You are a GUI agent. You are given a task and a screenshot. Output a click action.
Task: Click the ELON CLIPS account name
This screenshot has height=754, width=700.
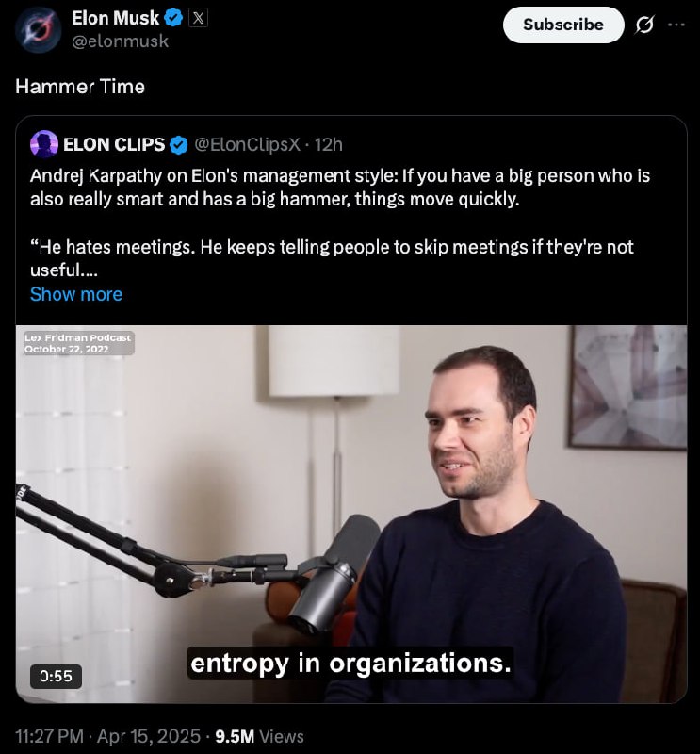pyautogui.click(x=114, y=144)
